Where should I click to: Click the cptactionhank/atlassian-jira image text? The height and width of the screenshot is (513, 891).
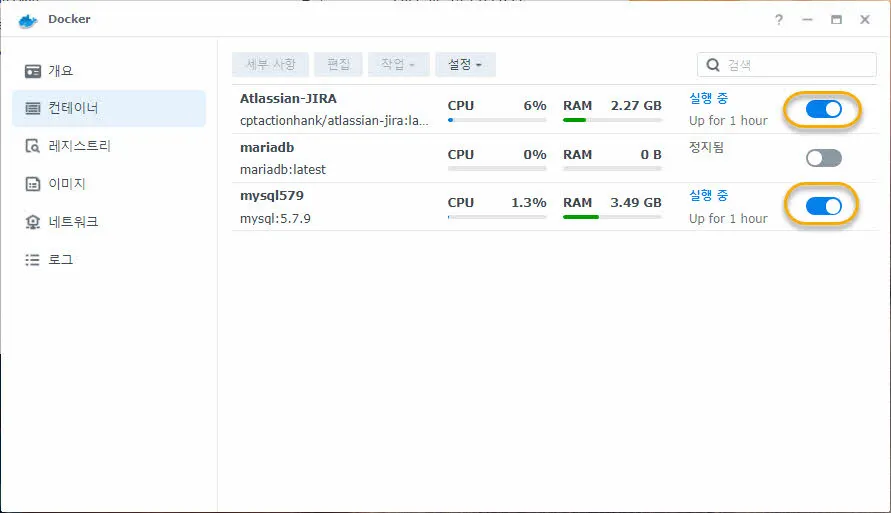pyautogui.click(x=334, y=120)
